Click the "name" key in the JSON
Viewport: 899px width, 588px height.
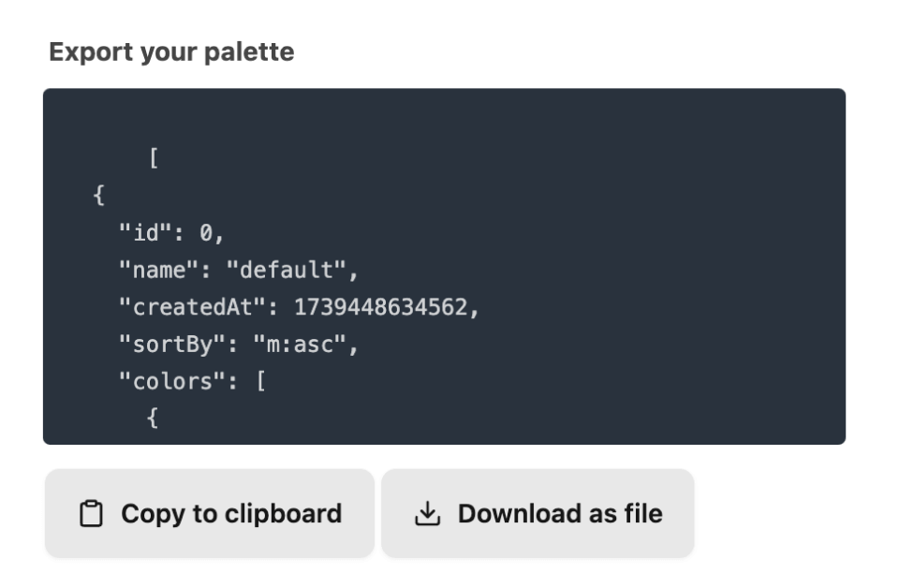159,270
